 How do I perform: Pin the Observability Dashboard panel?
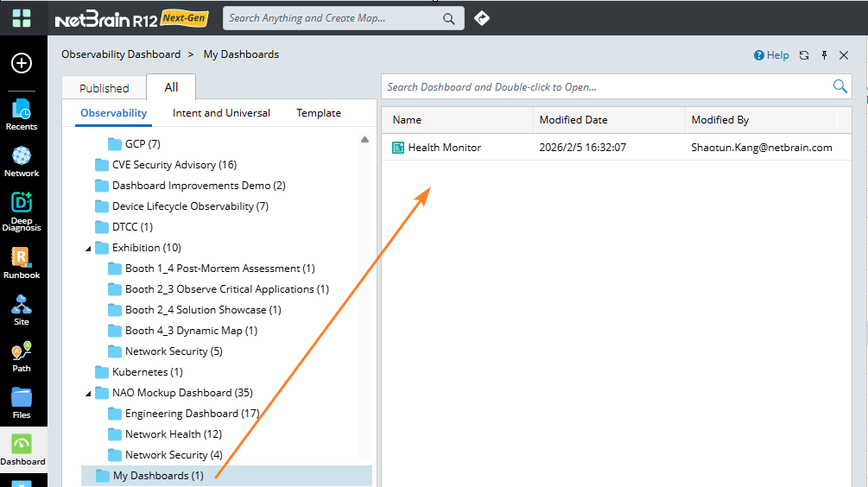point(824,55)
